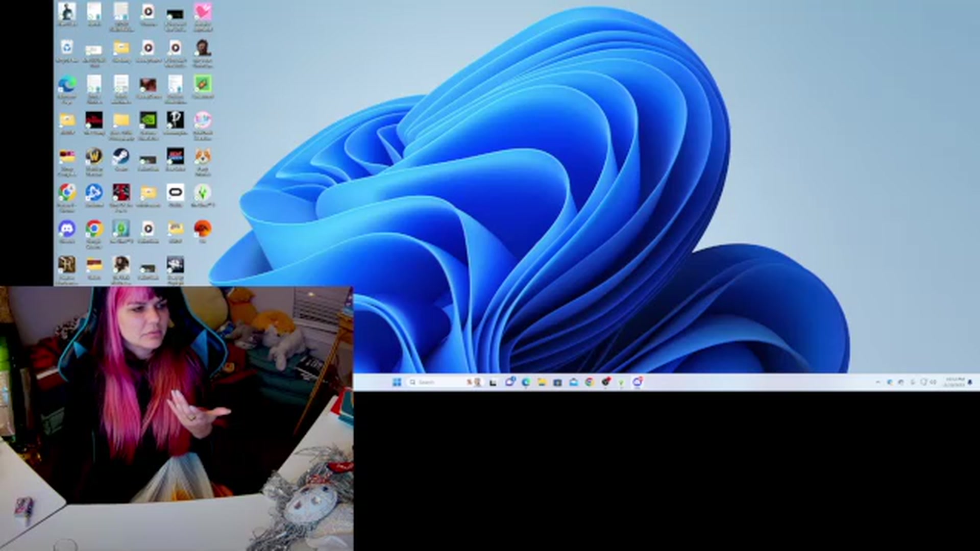This screenshot has width=980, height=551.
Task: Open the Windows Start button
Action: [x=397, y=382]
